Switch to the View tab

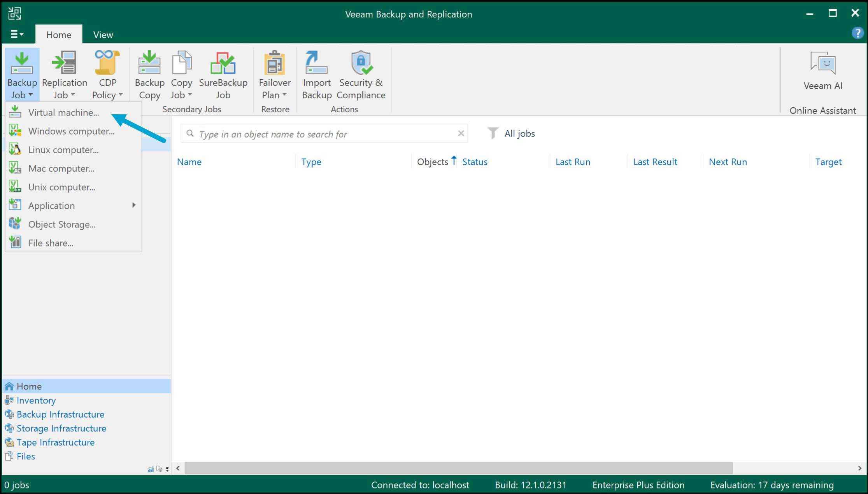pos(103,34)
